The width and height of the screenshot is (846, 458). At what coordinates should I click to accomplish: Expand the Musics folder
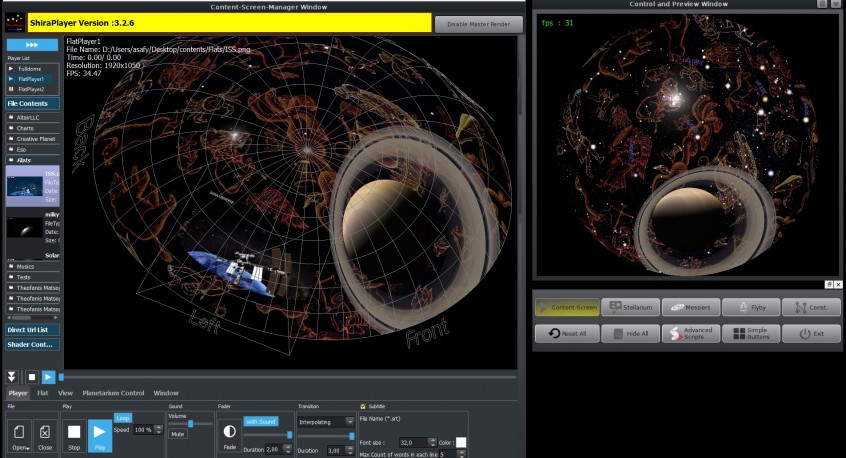click(32, 266)
